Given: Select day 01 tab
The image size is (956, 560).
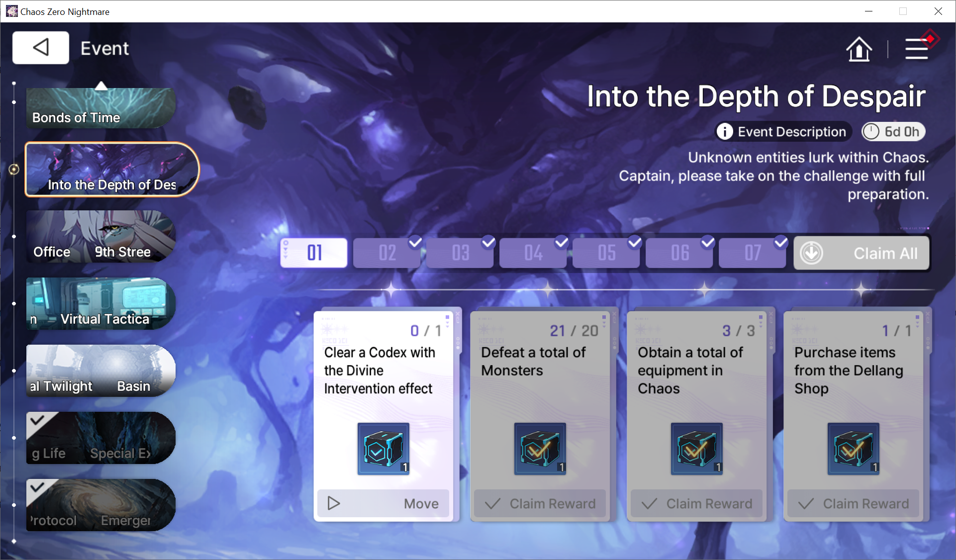Looking at the screenshot, I should [314, 253].
